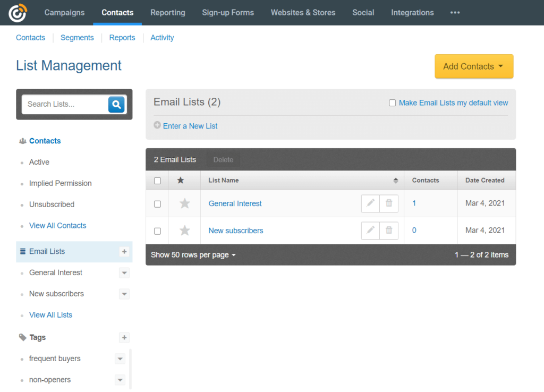Open the Segments section
Viewport: 544px width, 392px height.
(x=77, y=38)
